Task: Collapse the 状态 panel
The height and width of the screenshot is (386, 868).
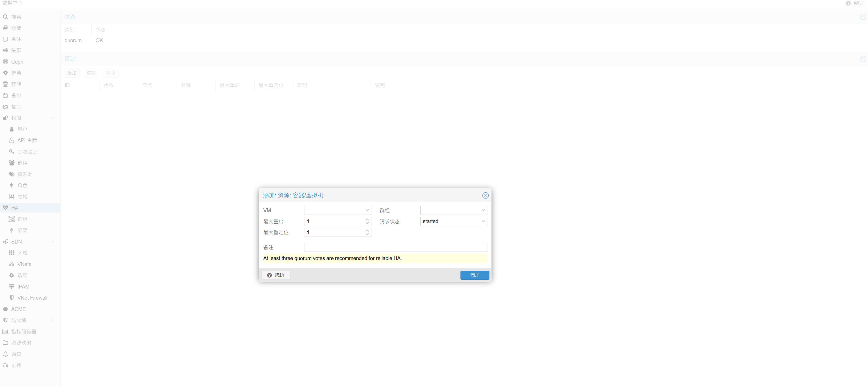Action: (x=863, y=16)
